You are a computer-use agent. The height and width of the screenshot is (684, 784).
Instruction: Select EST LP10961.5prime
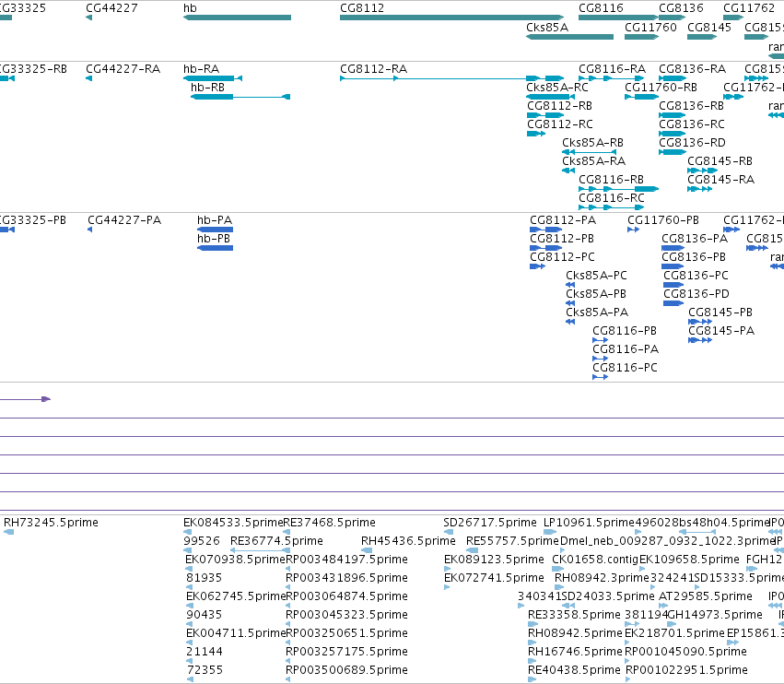point(589,523)
